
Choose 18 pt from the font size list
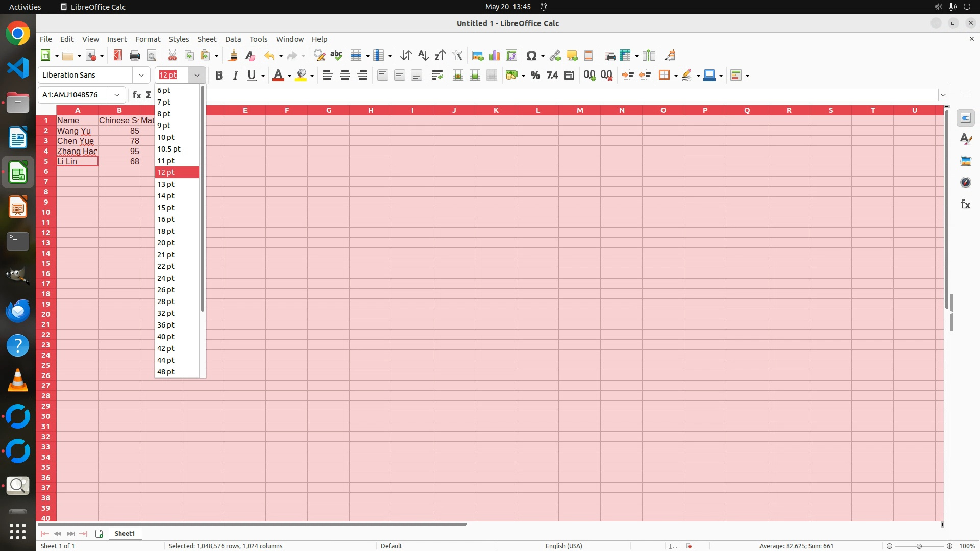(x=166, y=231)
